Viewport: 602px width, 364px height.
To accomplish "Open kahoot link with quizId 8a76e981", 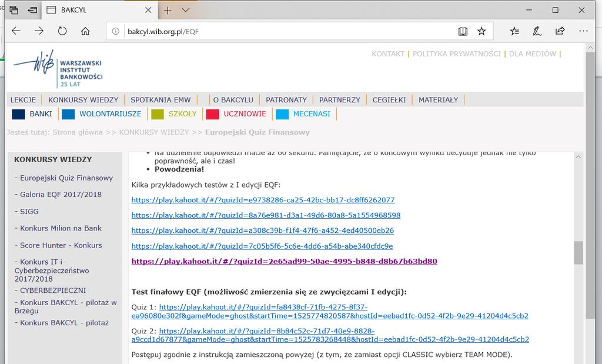I will click(x=266, y=215).
